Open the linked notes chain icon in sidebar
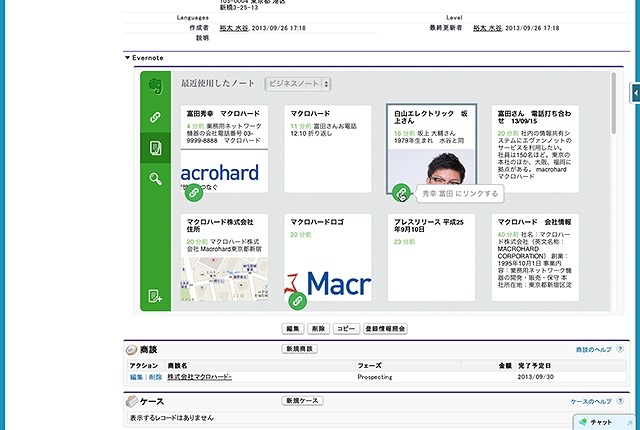 tap(155, 117)
